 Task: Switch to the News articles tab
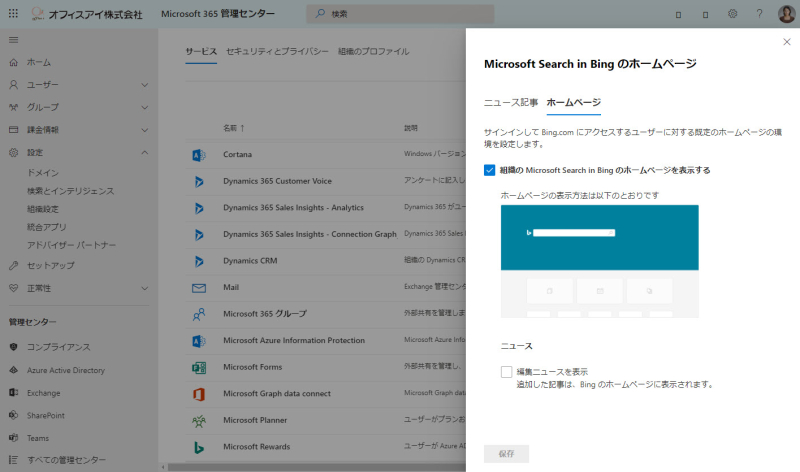click(x=511, y=102)
